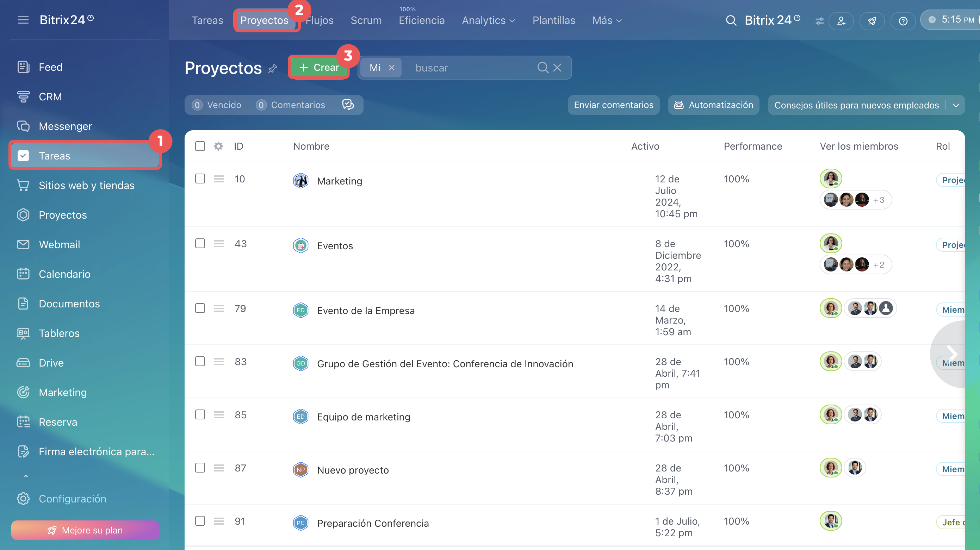Open row actions menu for Eventos project
The width and height of the screenshot is (980, 550).
coord(219,243)
